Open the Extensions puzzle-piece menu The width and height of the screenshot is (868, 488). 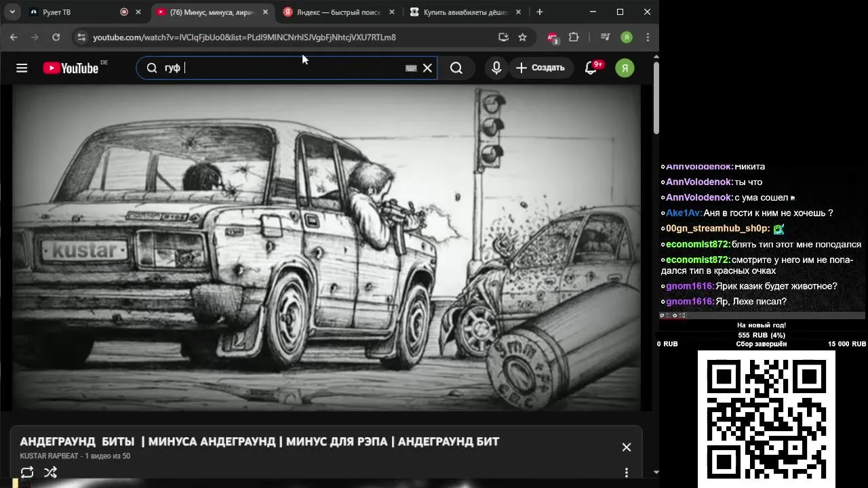click(x=574, y=37)
